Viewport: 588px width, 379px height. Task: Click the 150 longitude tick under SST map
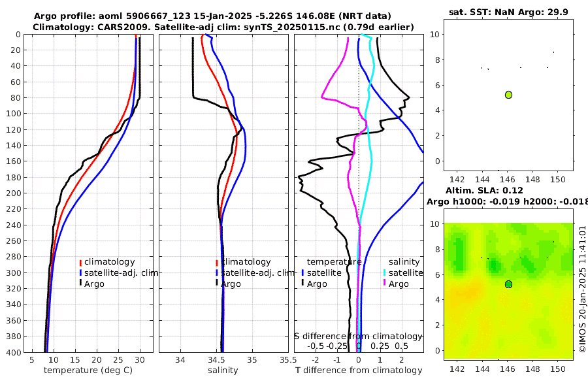pyautogui.click(x=558, y=179)
